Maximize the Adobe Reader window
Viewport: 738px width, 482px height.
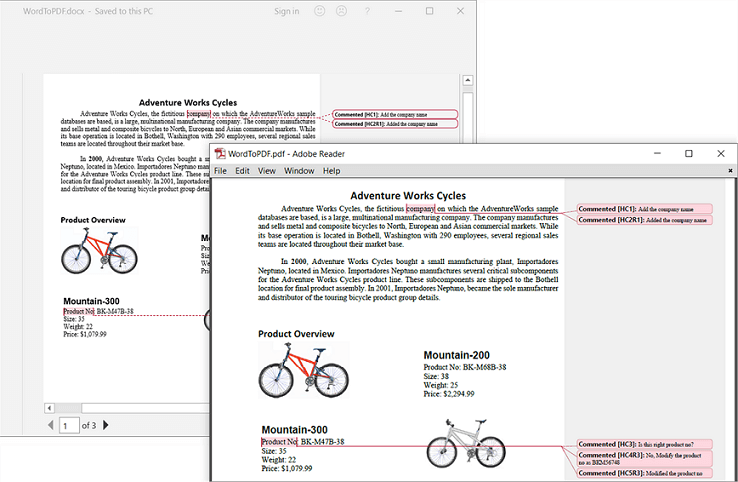(x=689, y=153)
